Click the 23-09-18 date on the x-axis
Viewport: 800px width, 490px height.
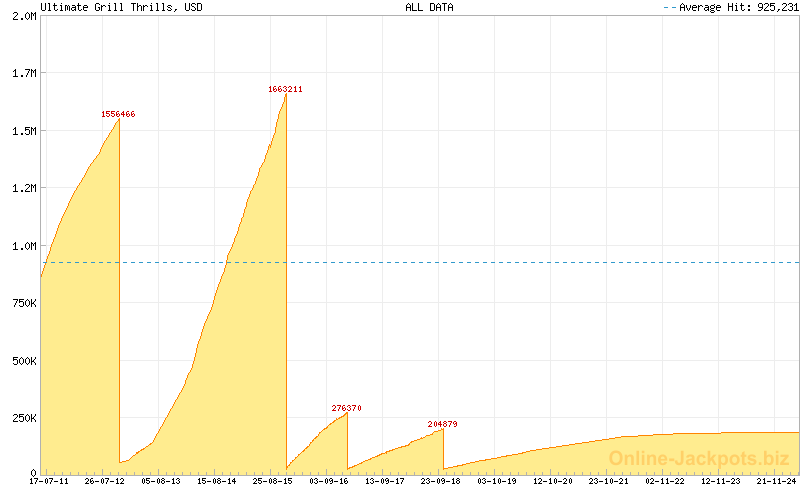tap(440, 481)
